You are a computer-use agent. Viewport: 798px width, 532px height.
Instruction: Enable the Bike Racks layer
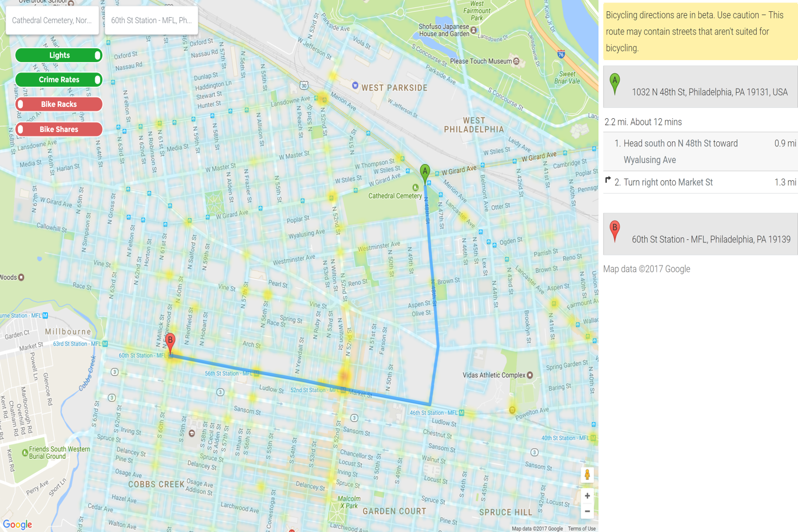point(59,104)
